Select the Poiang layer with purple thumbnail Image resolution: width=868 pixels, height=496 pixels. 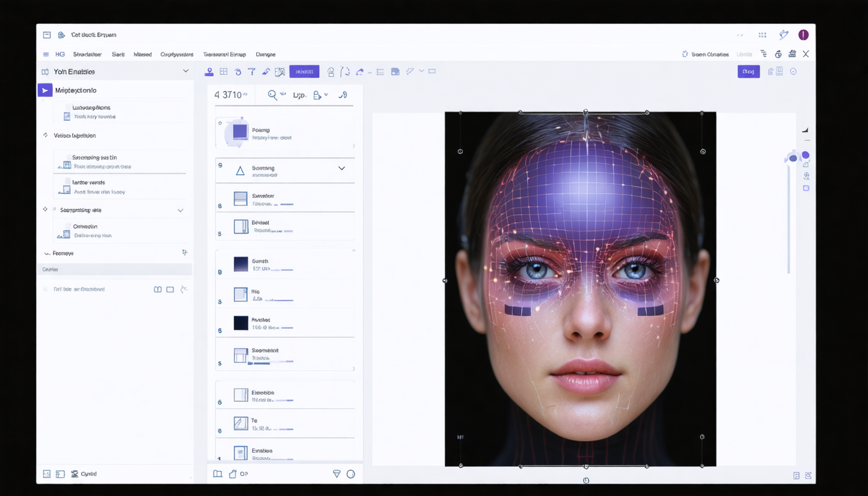pos(285,134)
